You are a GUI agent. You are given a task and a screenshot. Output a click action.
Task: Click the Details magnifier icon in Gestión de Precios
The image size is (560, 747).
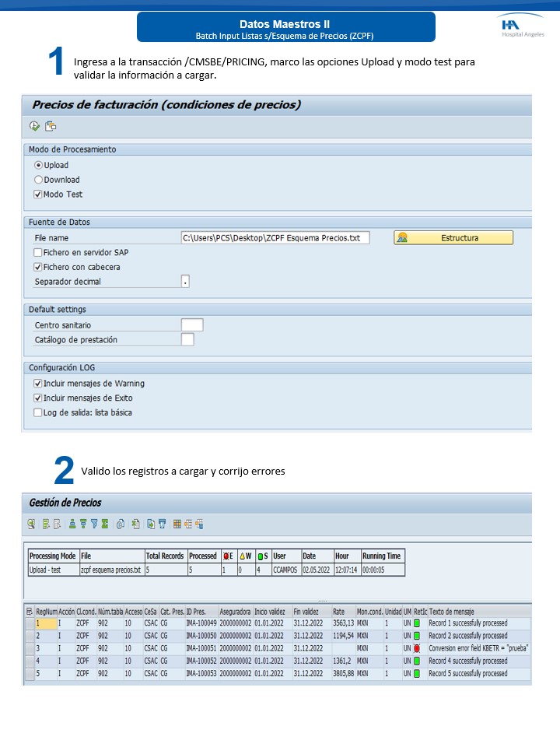tap(32, 524)
